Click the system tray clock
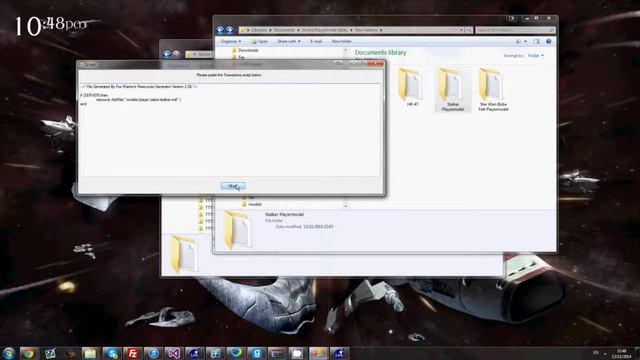 tap(621, 353)
